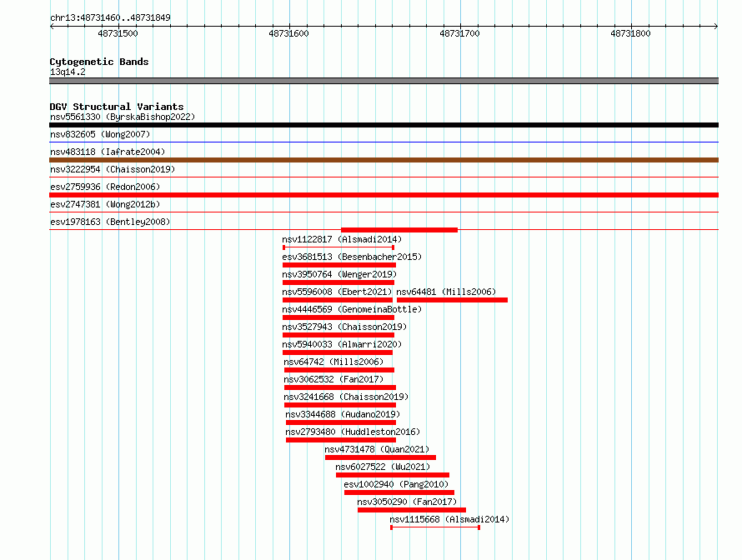Image resolution: width=742 pixels, height=560 pixels.
Task: Select the black nsv5561330 variant bar
Action: point(384,125)
